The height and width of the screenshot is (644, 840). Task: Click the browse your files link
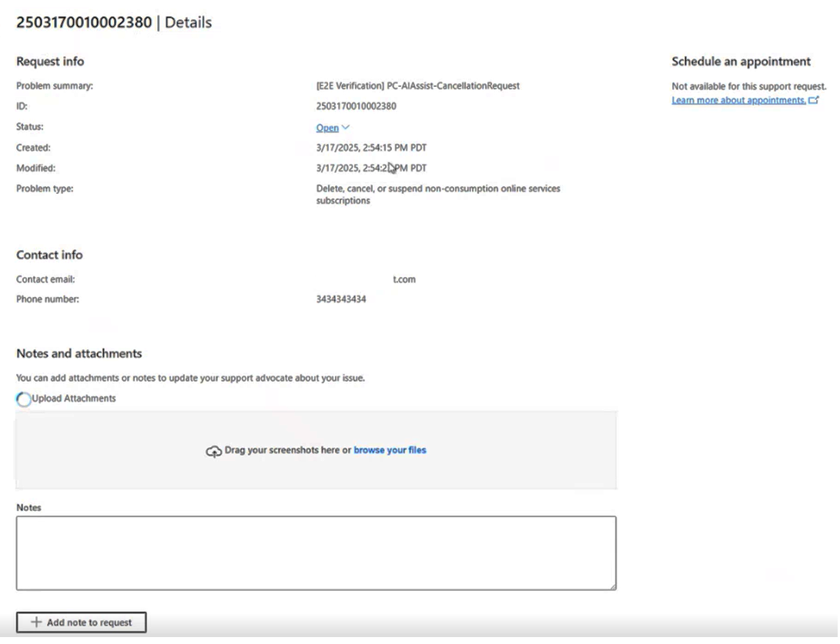[x=390, y=450]
